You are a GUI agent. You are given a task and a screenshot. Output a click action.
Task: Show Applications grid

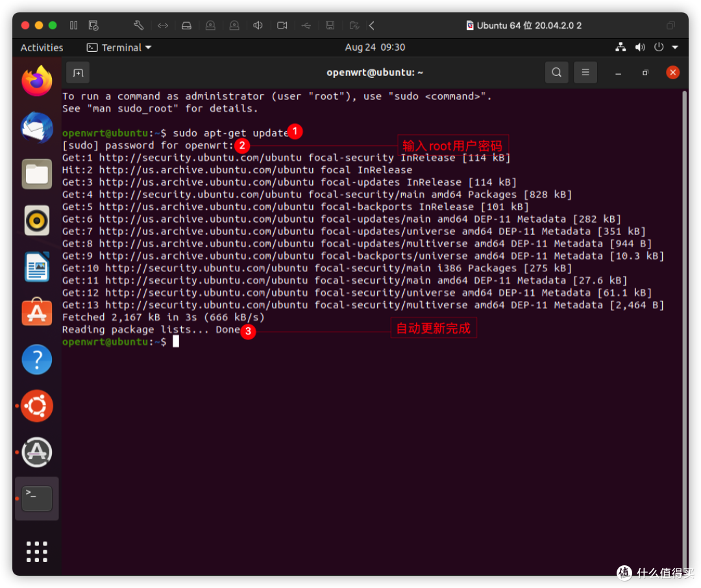[x=37, y=552]
